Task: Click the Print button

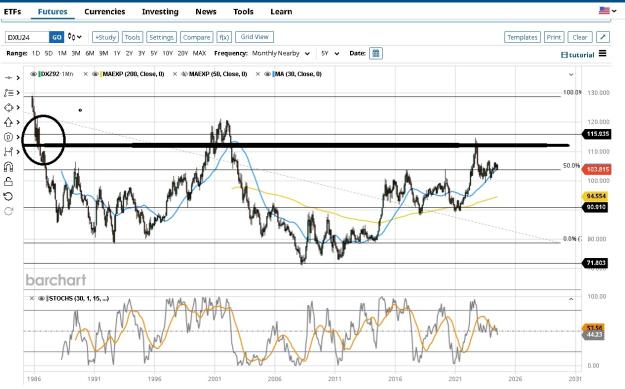Action: pyautogui.click(x=554, y=37)
